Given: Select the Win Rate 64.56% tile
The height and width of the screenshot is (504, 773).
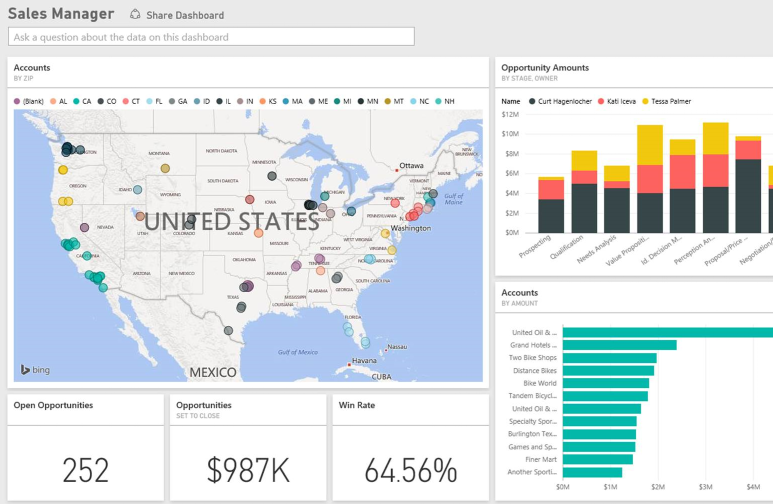Looking at the screenshot, I should click(410, 449).
